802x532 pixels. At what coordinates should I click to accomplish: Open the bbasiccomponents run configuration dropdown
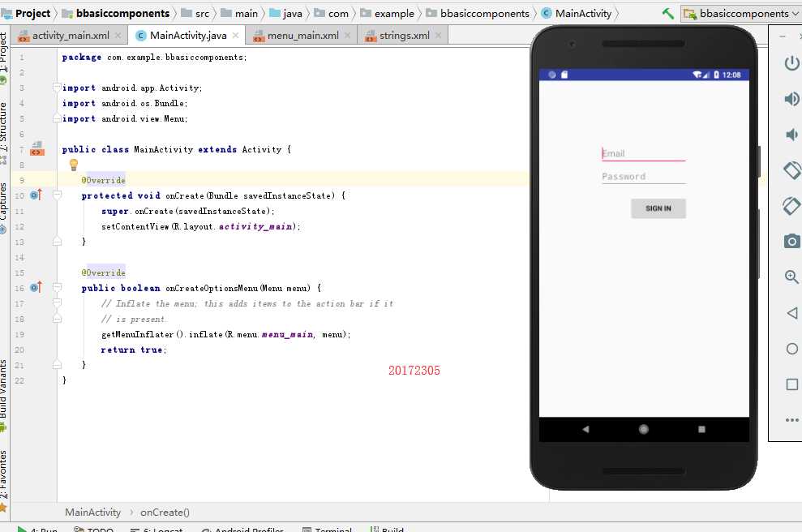pos(740,13)
